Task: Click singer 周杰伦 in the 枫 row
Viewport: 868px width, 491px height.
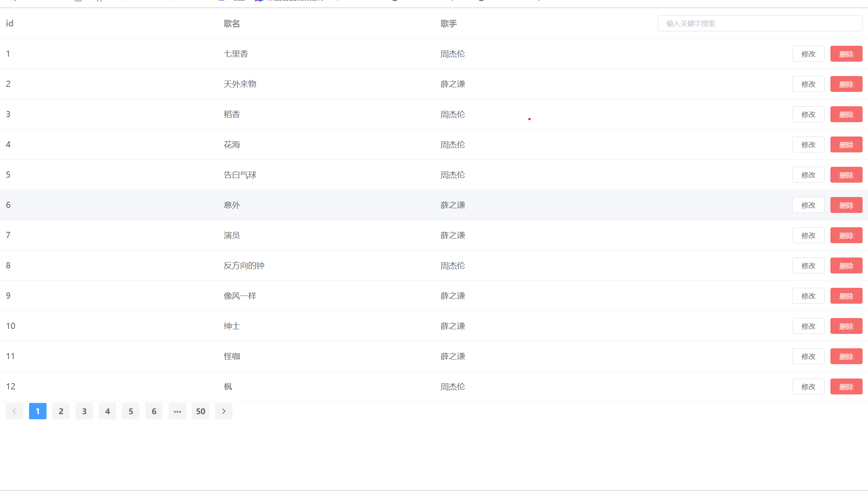Action: click(x=453, y=387)
